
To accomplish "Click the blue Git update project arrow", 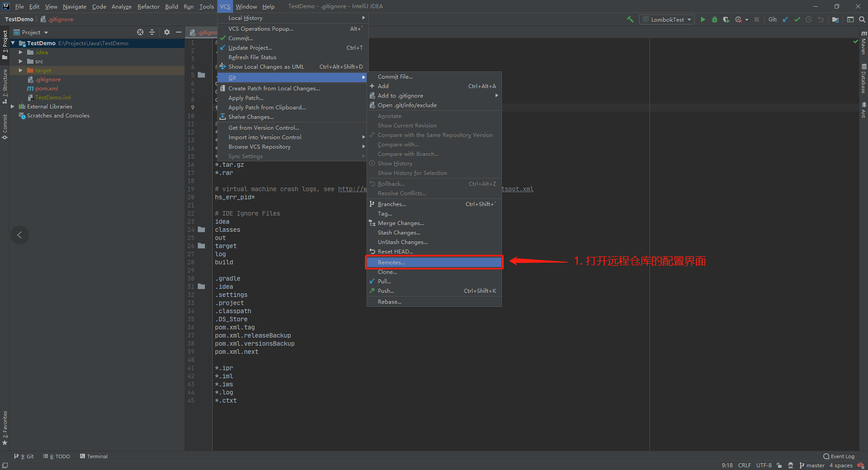I will click(786, 19).
